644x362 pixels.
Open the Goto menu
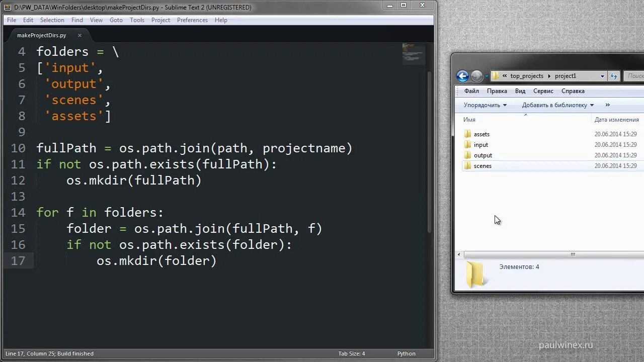coord(116,20)
